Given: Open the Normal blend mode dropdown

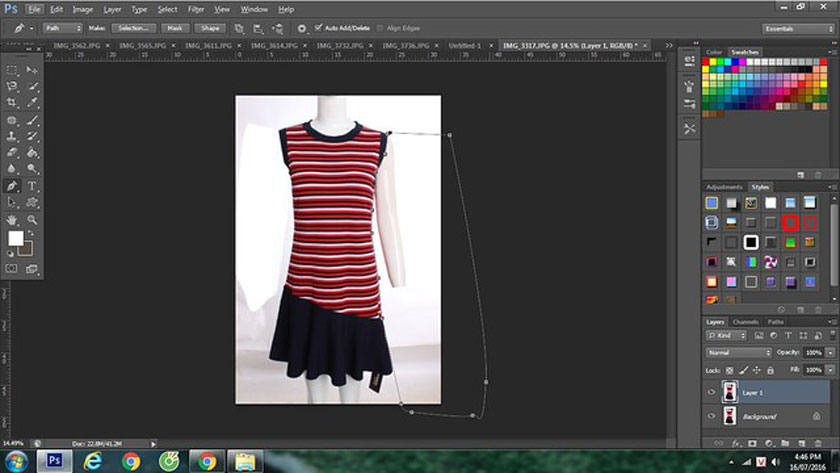Looking at the screenshot, I should coord(738,352).
